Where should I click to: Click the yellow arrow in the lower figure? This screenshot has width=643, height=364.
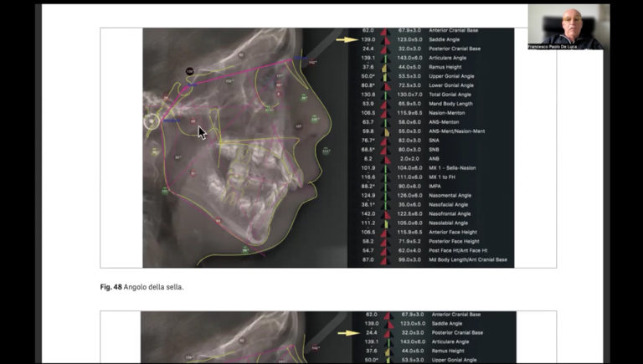pos(344,331)
